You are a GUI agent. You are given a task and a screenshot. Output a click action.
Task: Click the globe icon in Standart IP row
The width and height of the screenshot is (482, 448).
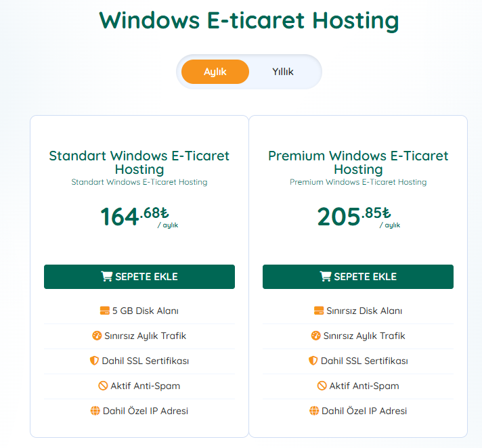(95, 411)
